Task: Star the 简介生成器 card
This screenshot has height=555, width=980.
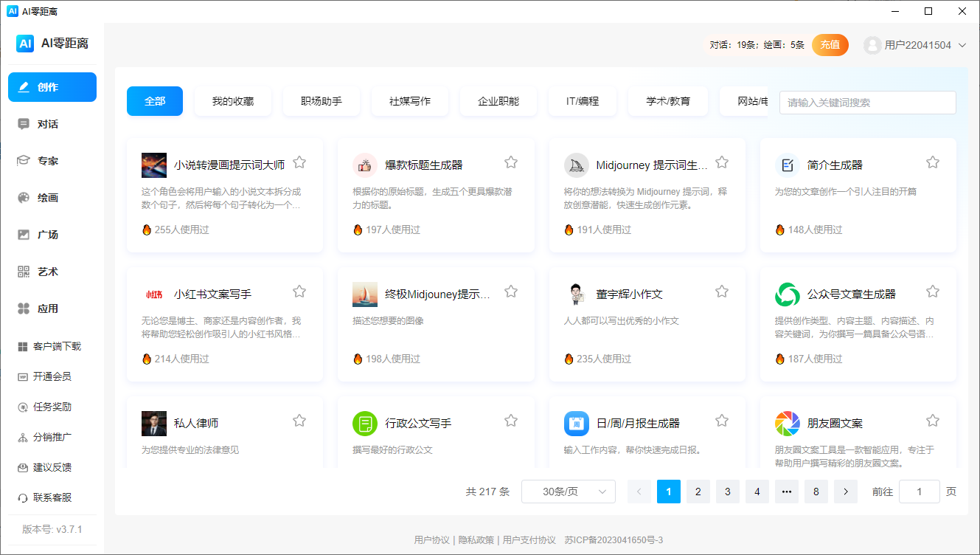Action: (x=933, y=162)
